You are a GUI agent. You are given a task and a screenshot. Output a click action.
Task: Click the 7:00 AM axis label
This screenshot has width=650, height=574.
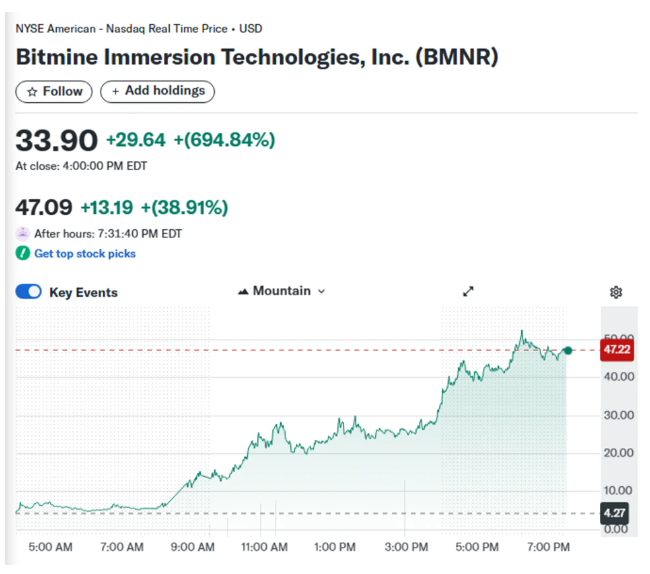coord(122,547)
